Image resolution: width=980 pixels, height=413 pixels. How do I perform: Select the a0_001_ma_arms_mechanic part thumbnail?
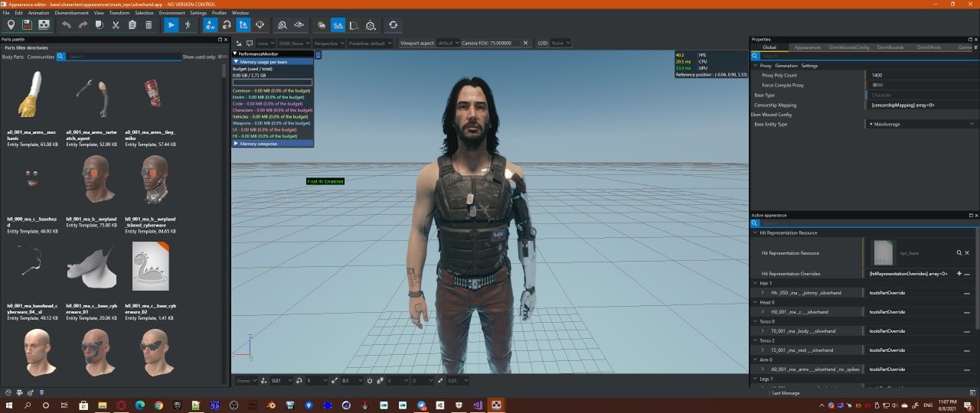point(31,96)
